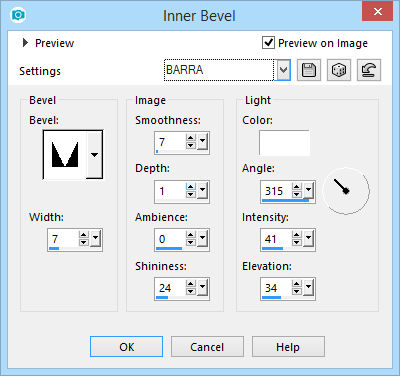
Task: Close the Inner Bevel dialog
Action: [x=377, y=11]
